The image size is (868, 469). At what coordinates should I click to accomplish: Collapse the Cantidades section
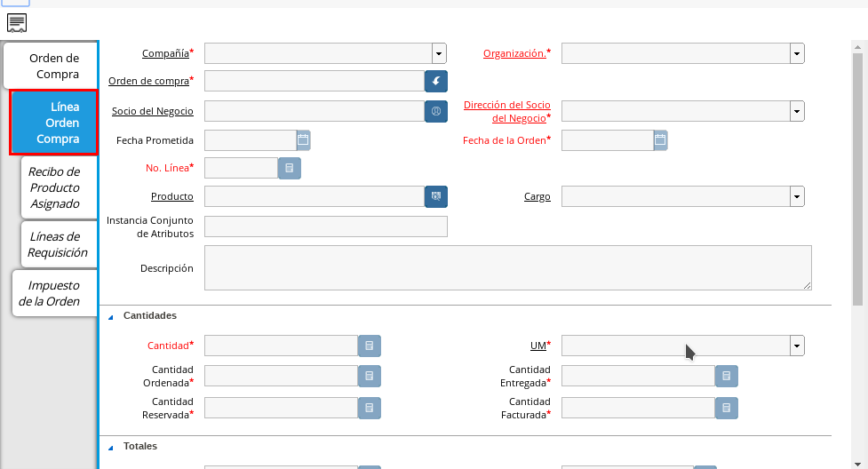[111, 316]
